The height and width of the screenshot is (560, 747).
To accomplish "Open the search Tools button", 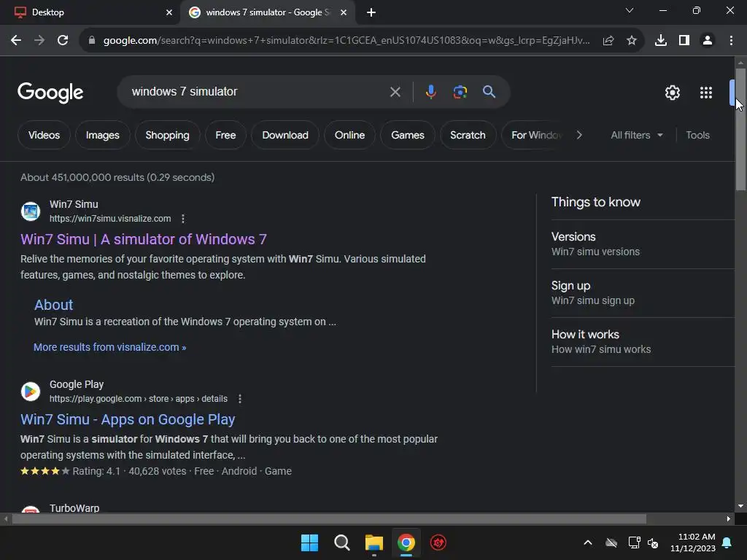I will coord(697,135).
